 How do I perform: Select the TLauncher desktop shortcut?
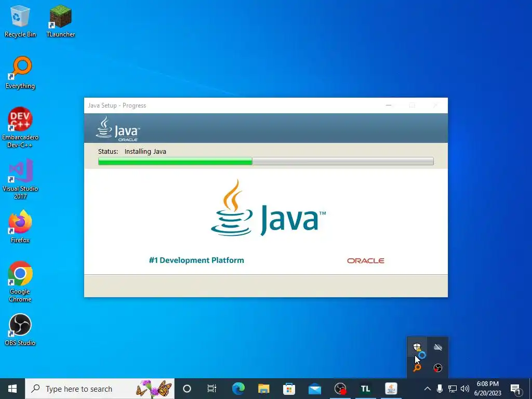click(60, 21)
